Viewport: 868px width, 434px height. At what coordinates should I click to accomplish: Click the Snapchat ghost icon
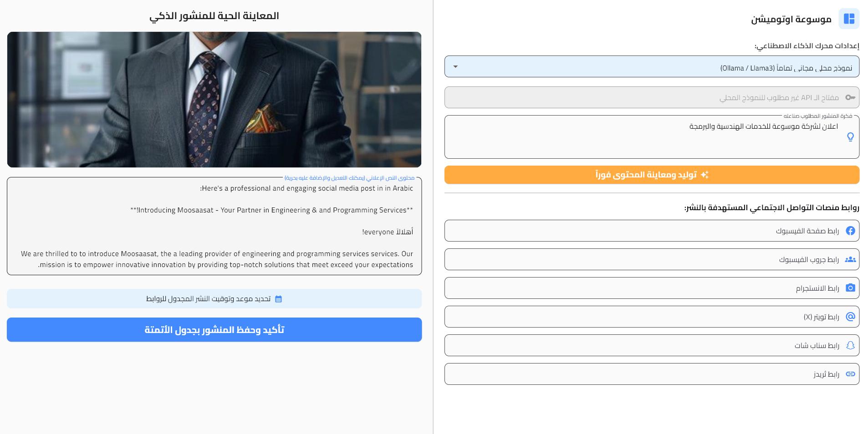pos(850,345)
